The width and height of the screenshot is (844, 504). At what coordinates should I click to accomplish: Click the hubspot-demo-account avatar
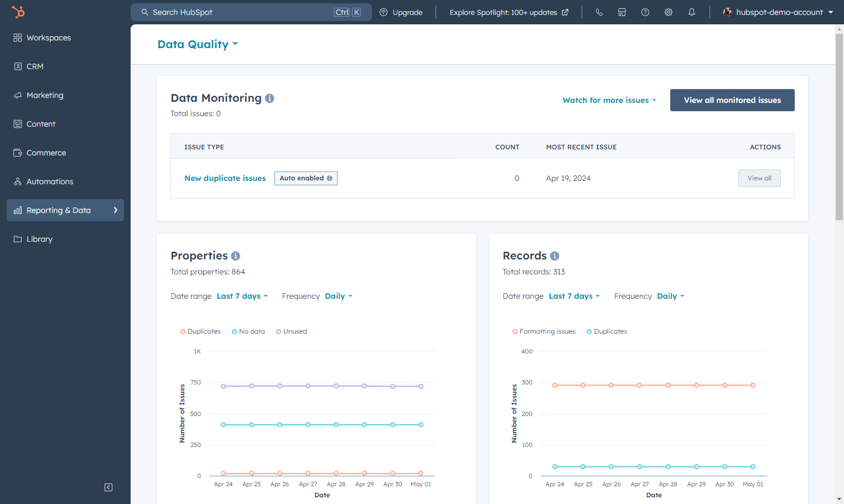click(728, 12)
